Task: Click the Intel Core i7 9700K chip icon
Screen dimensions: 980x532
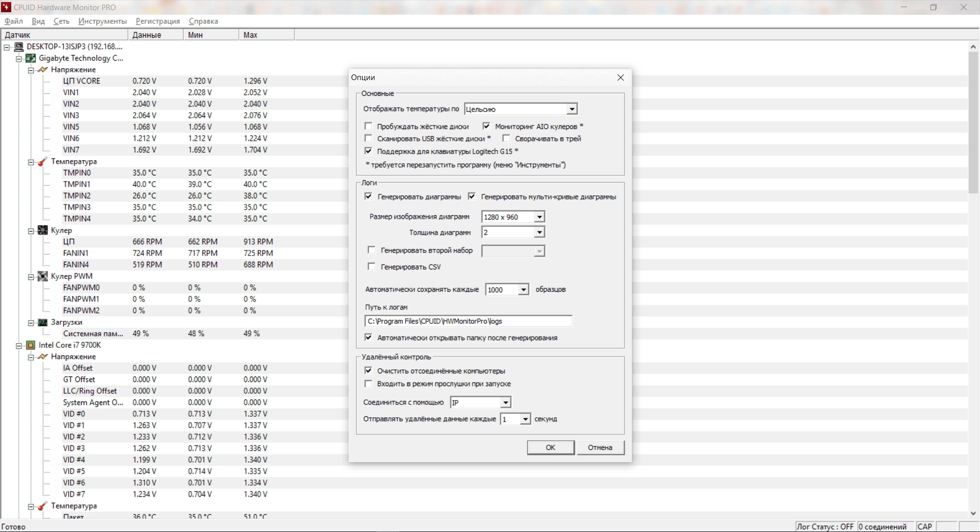Action: tap(31, 345)
